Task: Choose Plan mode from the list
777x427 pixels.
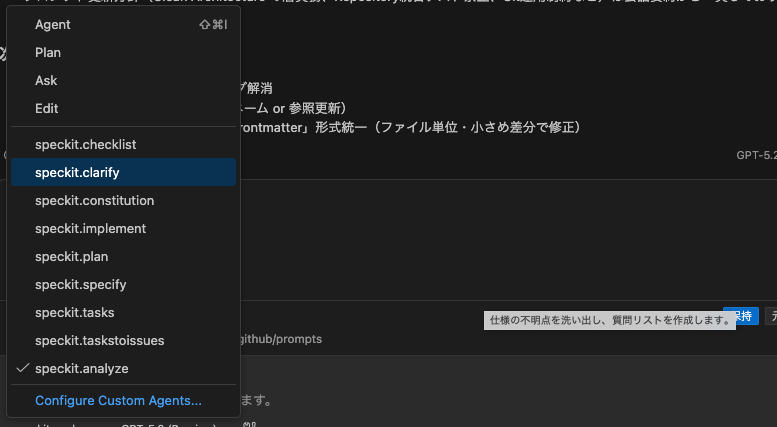Action: [123, 53]
